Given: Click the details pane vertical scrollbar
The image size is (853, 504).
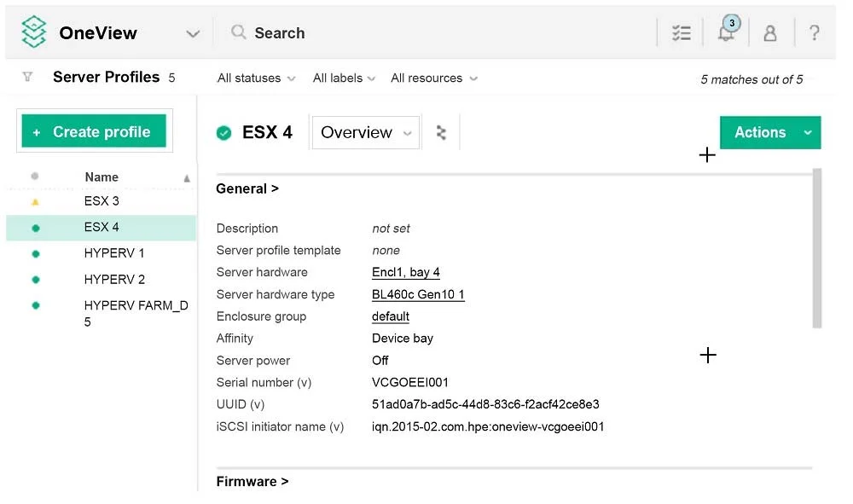Looking at the screenshot, I should 816,248.
